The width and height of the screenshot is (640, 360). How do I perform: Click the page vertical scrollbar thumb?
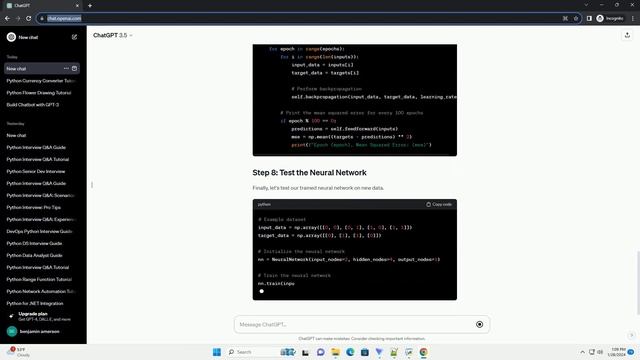click(x=637, y=282)
